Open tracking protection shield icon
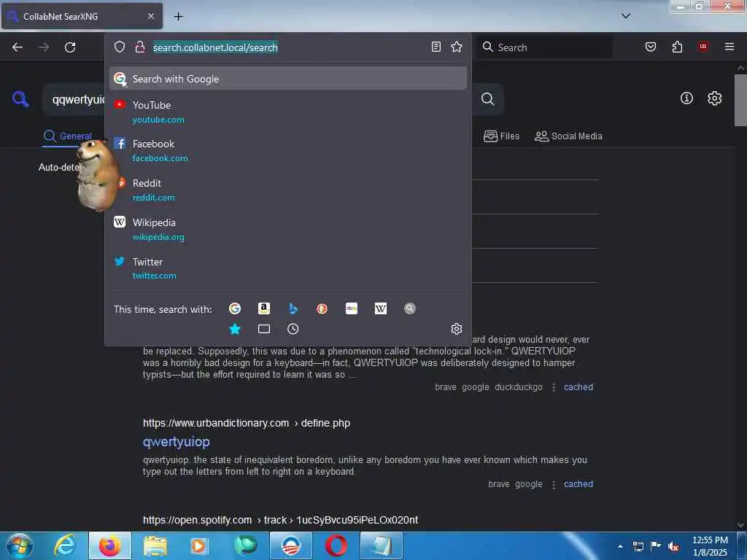The height and width of the screenshot is (560, 747). point(119,47)
